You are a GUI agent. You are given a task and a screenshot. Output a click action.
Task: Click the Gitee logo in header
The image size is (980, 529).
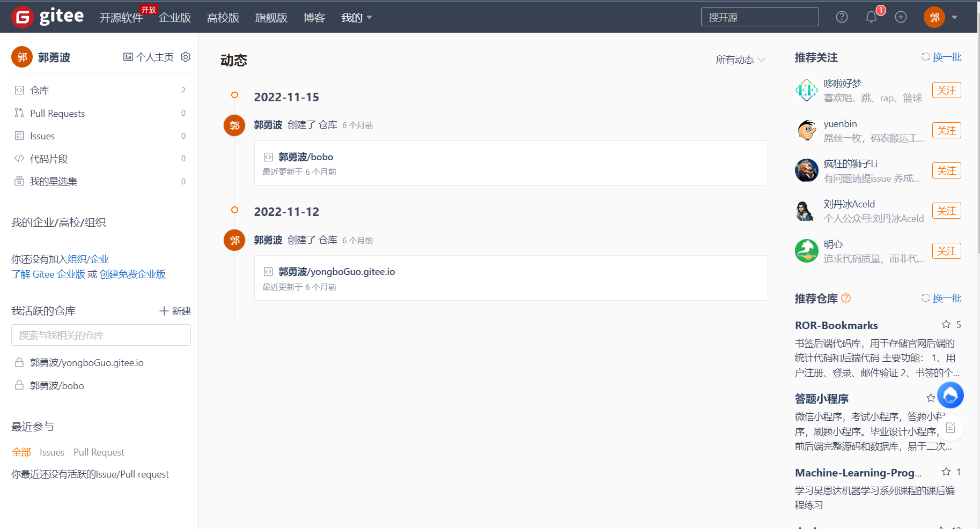(x=48, y=17)
